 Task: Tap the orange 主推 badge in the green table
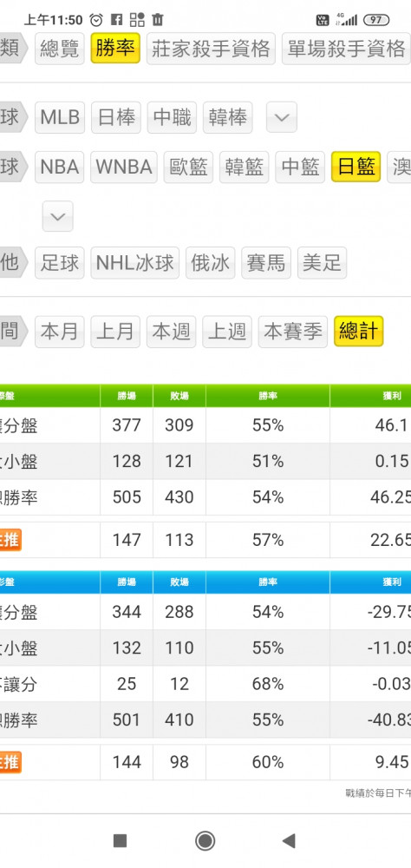pos(10,540)
